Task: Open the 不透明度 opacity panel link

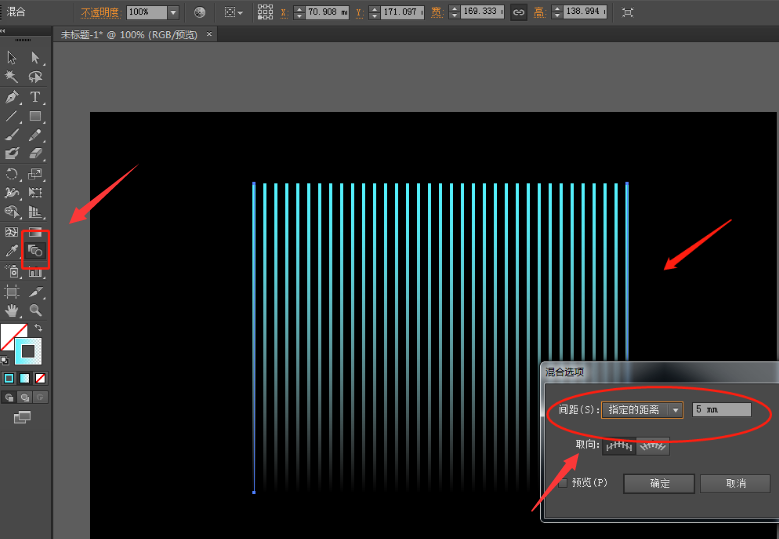Action: (100, 12)
